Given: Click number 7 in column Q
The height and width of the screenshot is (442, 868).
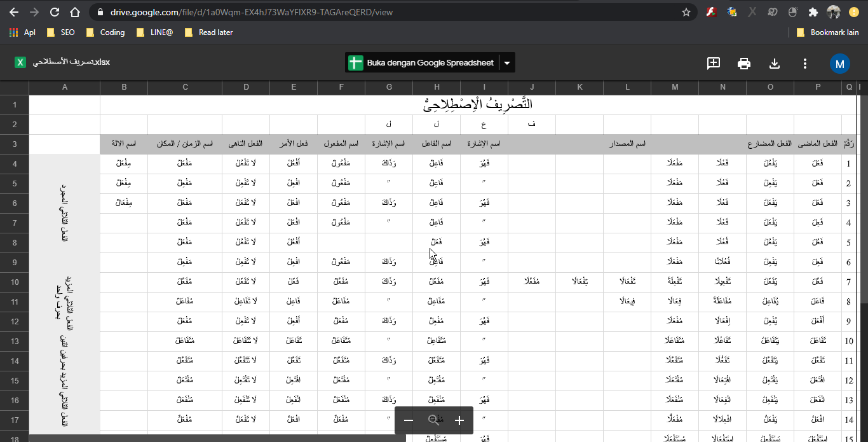Looking at the screenshot, I should (x=848, y=282).
